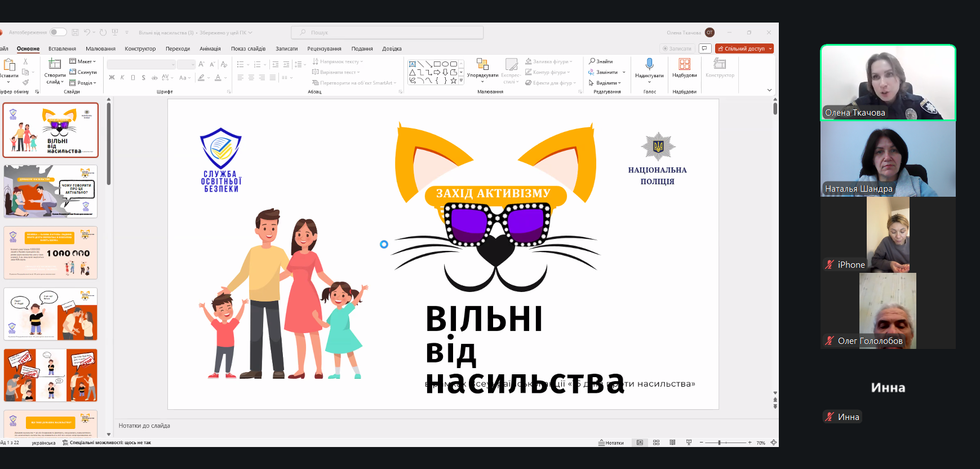
Task: Open the Insert (Вставлення) ribbon tab
Action: [62, 48]
